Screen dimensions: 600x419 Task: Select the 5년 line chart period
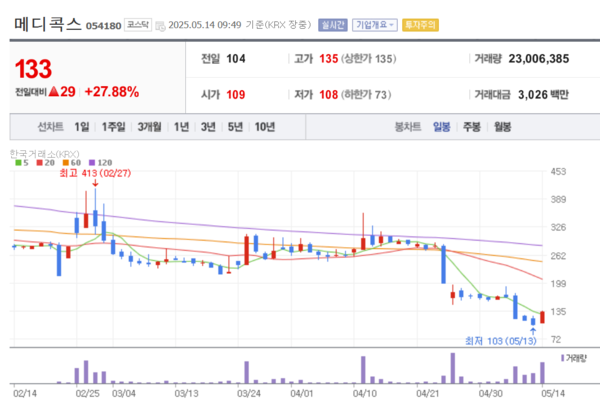tap(235, 127)
